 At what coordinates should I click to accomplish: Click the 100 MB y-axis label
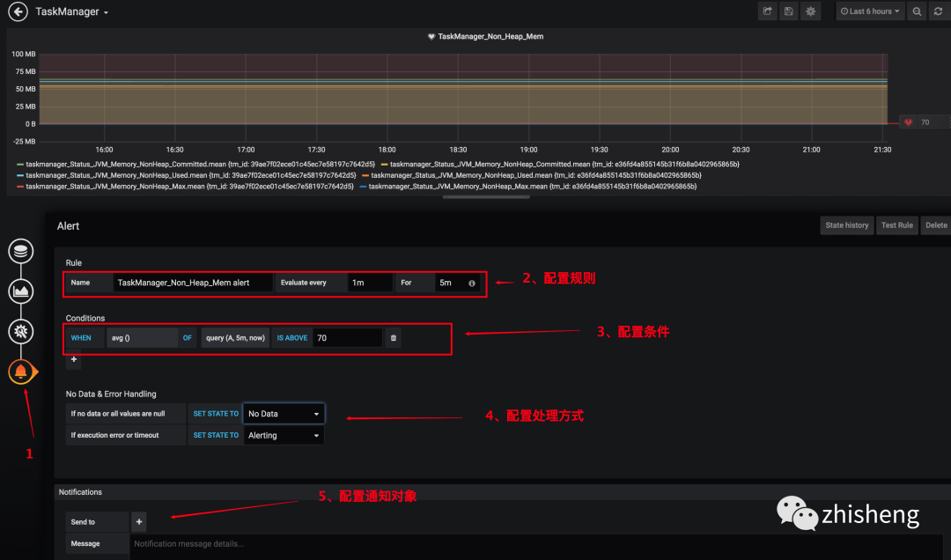(24, 54)
